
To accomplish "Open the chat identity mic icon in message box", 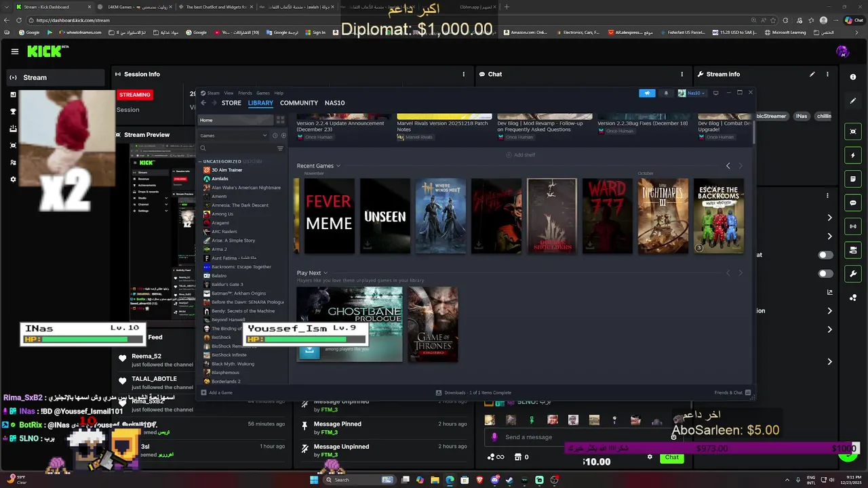I will click(x=494, y=437).
